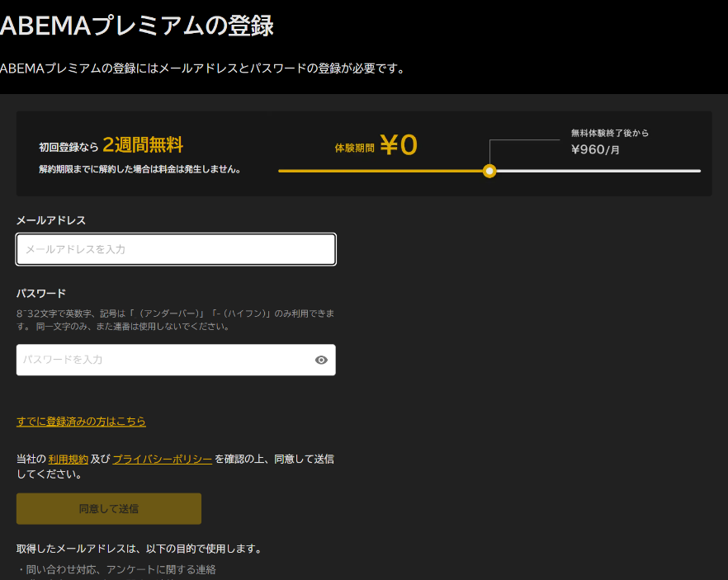This screenshot has height=580, width=728.
Task: Click the cancellation notice under 2週間無料
Action: [139, 169]
